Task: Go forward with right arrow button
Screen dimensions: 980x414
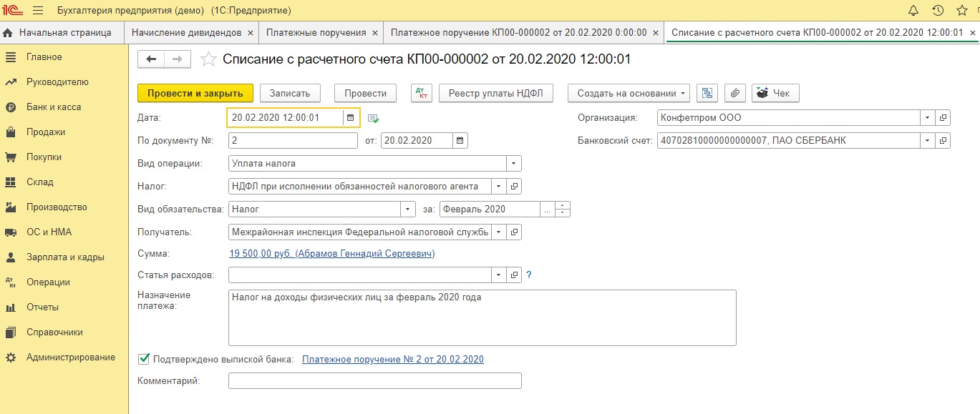Action: [x=178, y=59]
